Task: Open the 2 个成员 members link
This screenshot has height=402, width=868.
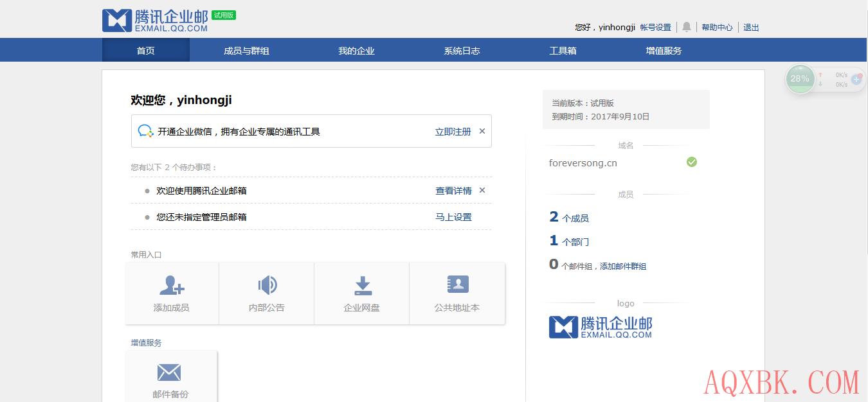Action: point(569,217)
